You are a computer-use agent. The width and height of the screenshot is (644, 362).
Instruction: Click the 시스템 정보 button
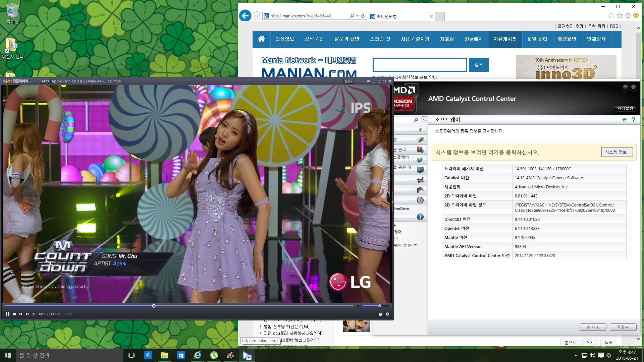617,152
